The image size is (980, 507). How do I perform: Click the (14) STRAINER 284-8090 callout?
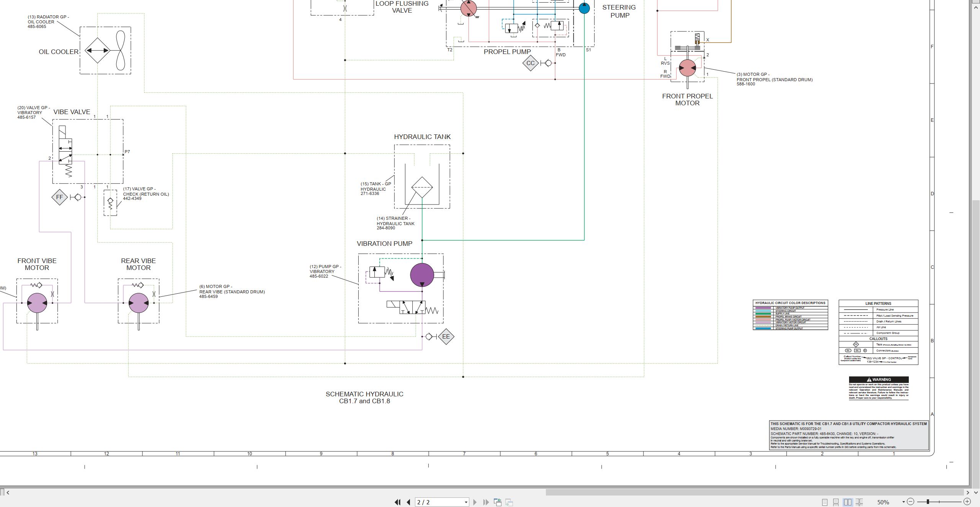point(395,223)
